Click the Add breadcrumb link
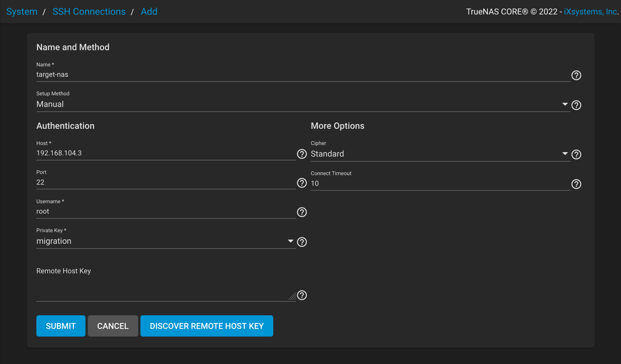 [x=149, y=11]
